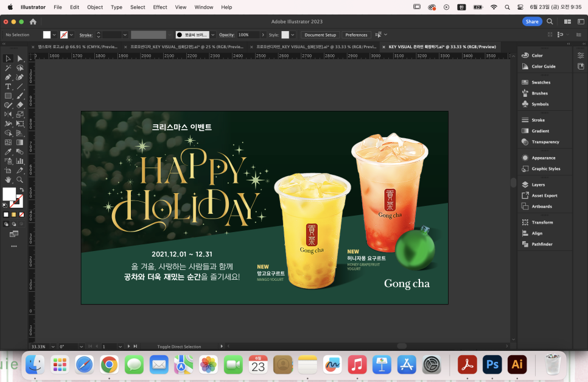Open the Object menu
Screen dimensions: 588x382
click(95, 7)
